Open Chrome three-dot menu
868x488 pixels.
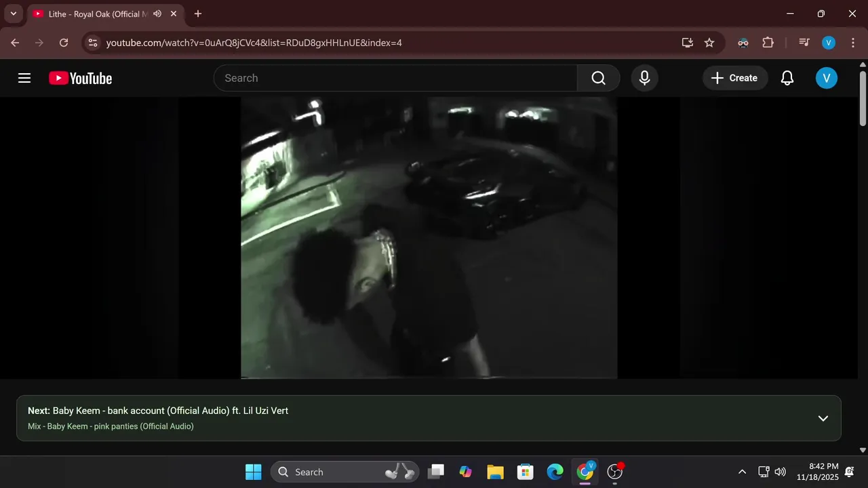tap(852, 43)
